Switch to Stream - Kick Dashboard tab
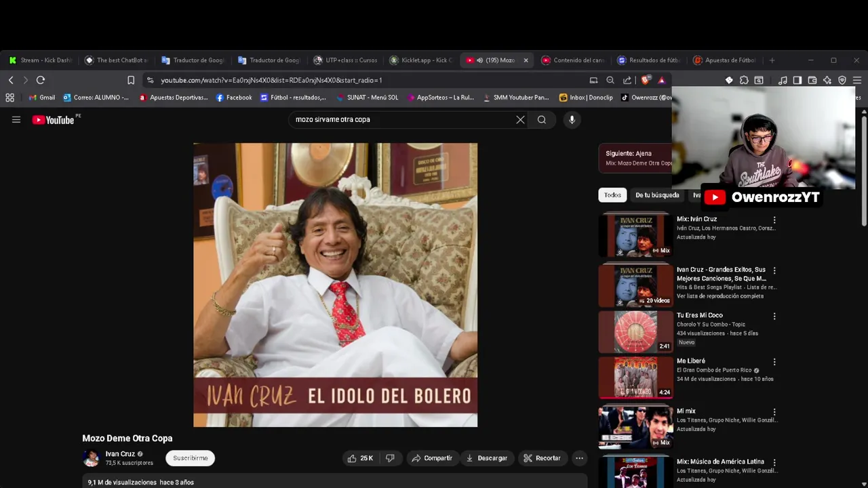 click(41, 60)
